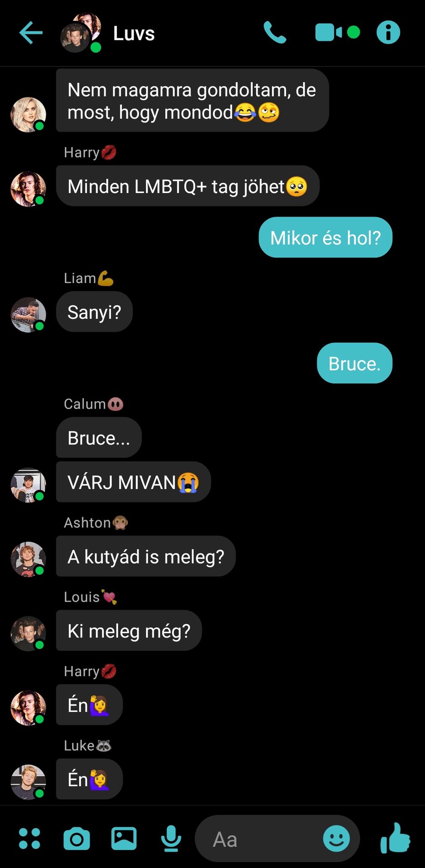Tap Liam's avatar beside 'Sanyi?'
This screenshot has height=868, width=425.
(x=28, y=315)
